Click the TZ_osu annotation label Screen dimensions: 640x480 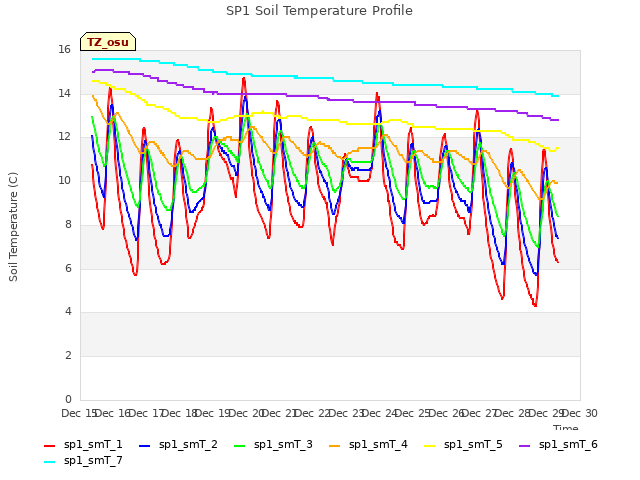click(108, 42)
